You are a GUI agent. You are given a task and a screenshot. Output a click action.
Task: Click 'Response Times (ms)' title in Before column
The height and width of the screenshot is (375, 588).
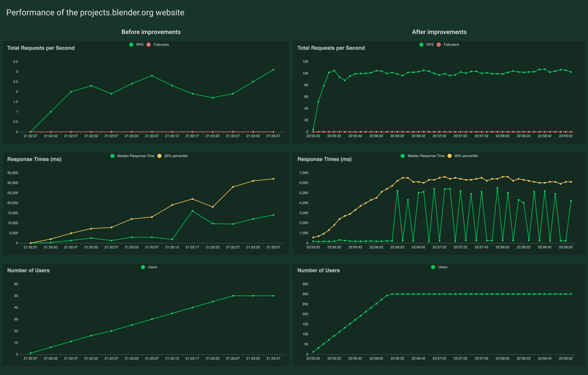click(x=34, y=159)
